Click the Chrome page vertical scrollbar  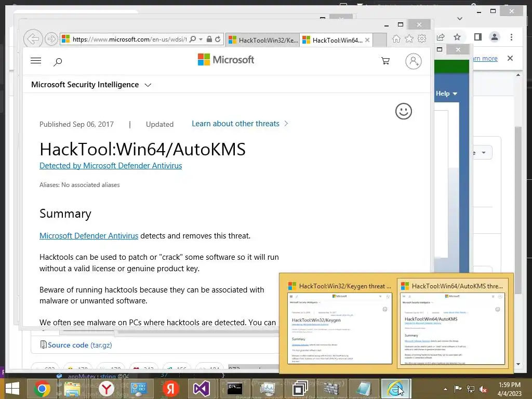click(518, 210)
